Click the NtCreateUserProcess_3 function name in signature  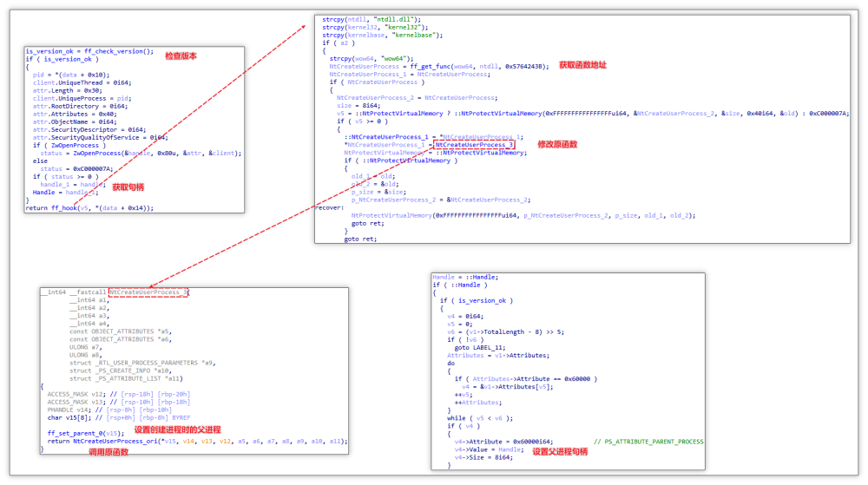point(148,292)
